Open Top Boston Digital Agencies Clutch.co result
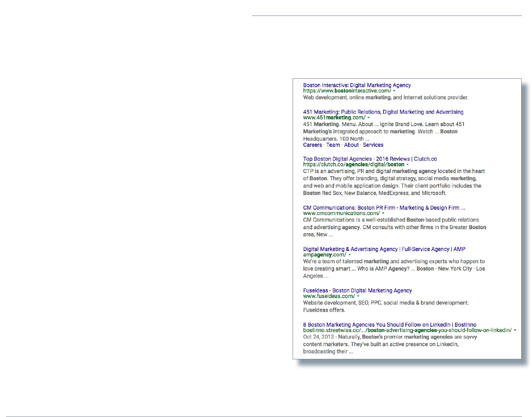This screenshot has height=417, width=532. click(370, 159)
